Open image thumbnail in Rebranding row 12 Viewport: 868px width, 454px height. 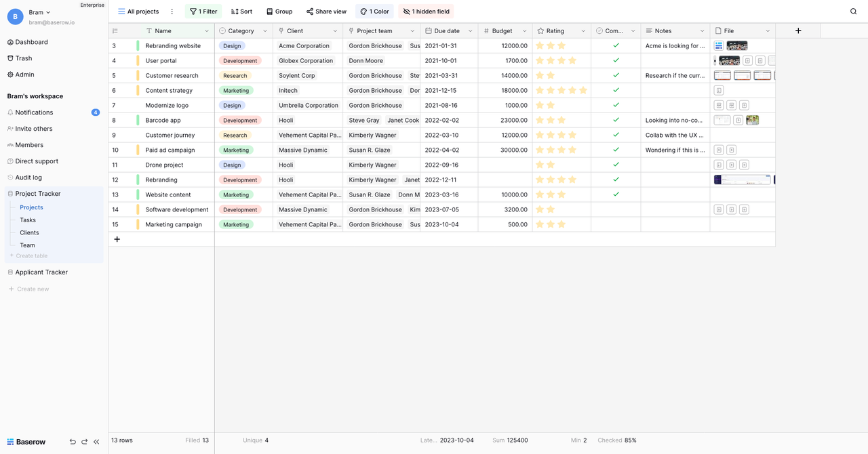742,180
